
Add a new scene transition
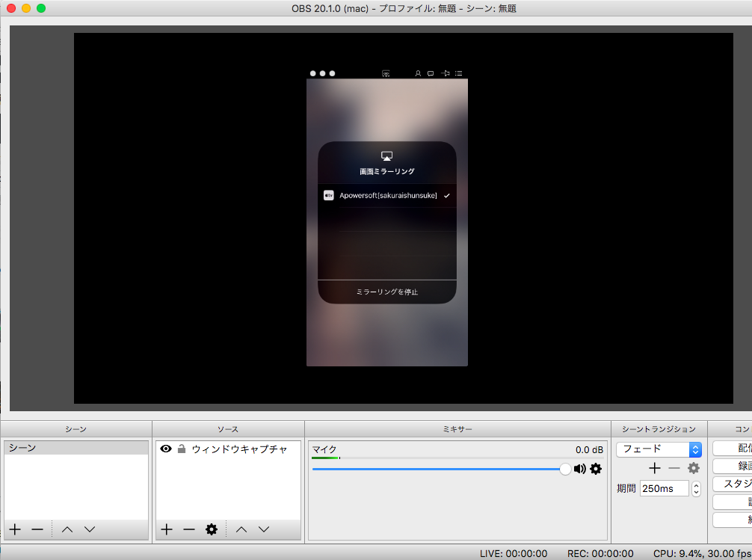click(655, 468)
